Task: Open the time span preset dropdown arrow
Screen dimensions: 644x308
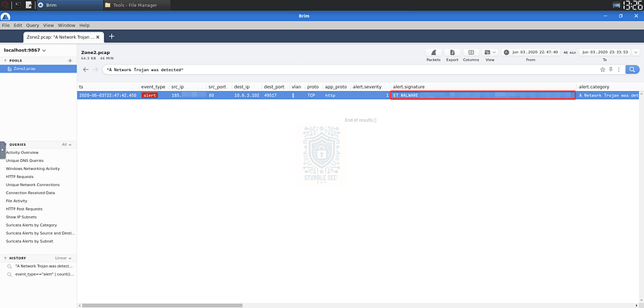Action: click(x=636, y=52)
